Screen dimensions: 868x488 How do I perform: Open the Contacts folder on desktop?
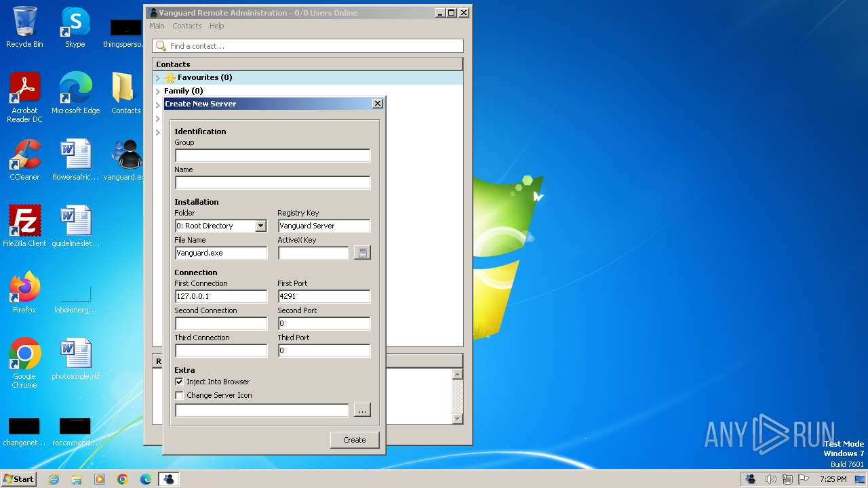point(125,94)
